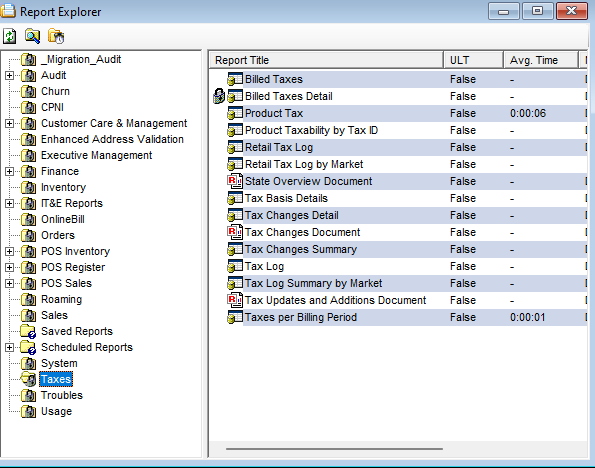Image resolution: width=595 pixels, height=468 pixels.
Task: Click the ULT column header
Action: (x=474, y=60)
